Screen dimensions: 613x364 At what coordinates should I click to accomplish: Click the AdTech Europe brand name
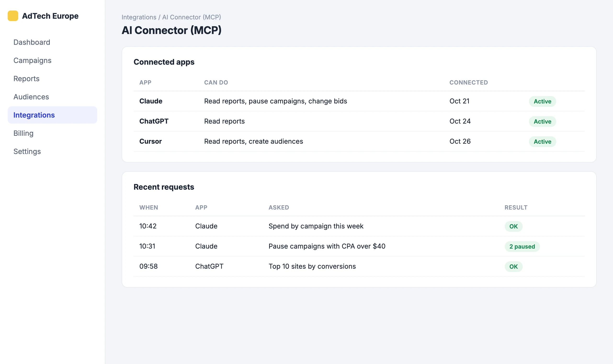coord(50,16)
